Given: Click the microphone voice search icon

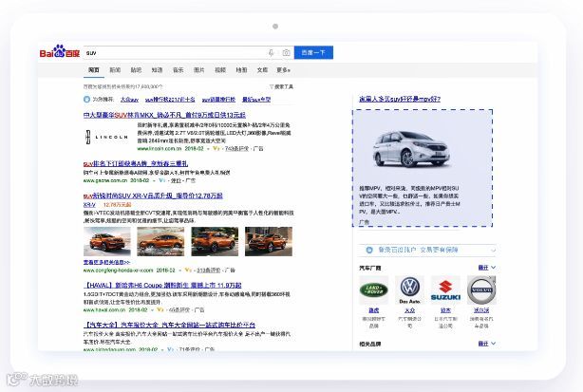Looking at the screenshot, I should click(271, 53).
